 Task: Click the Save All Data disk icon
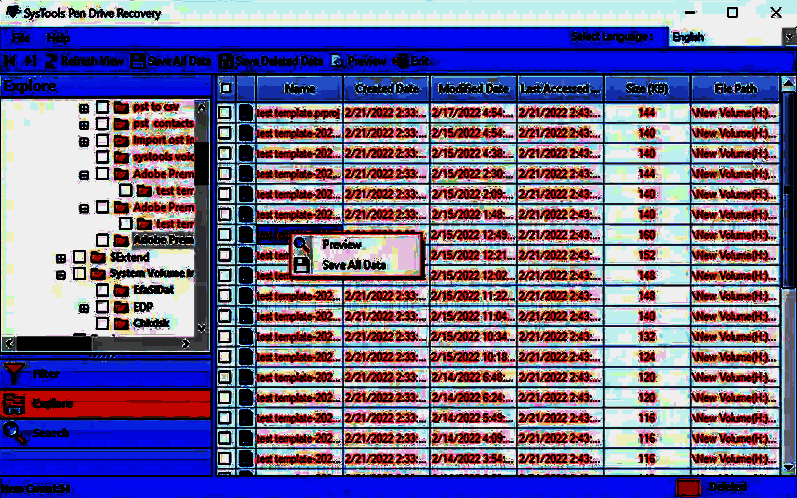pos(138,61)
